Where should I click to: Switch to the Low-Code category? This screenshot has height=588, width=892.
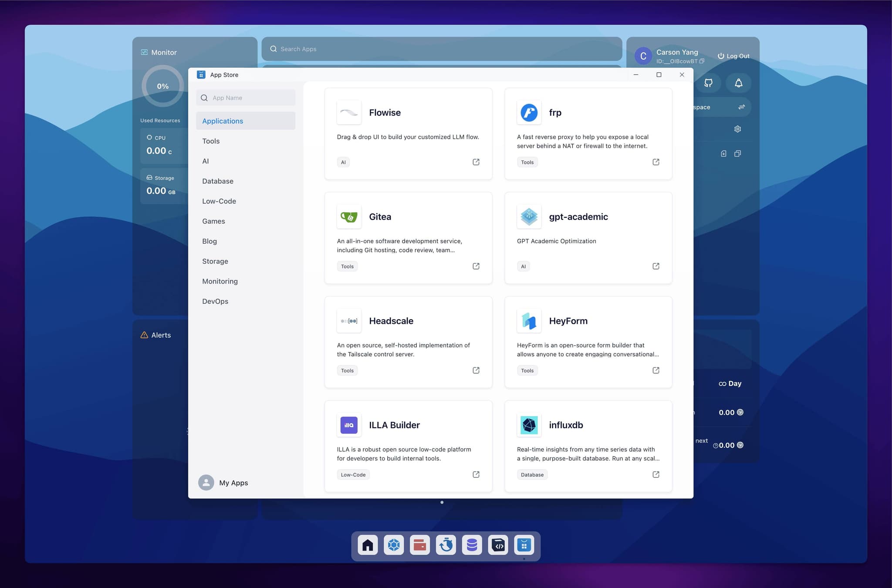[x=219, y=201]
